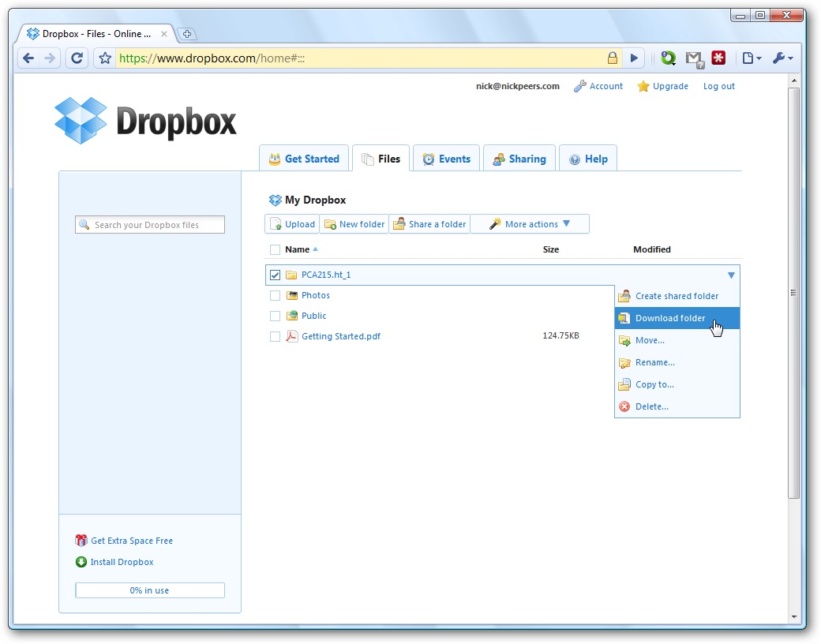Switch to the Sharing tab

click(x=519, y=159)
